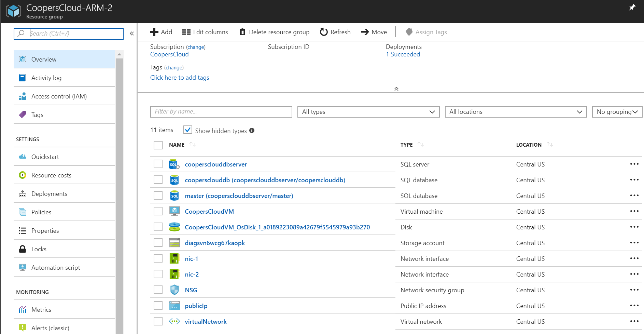644x334 pixels.
Task: Open the All types filter dropdown
Action: 368,112
